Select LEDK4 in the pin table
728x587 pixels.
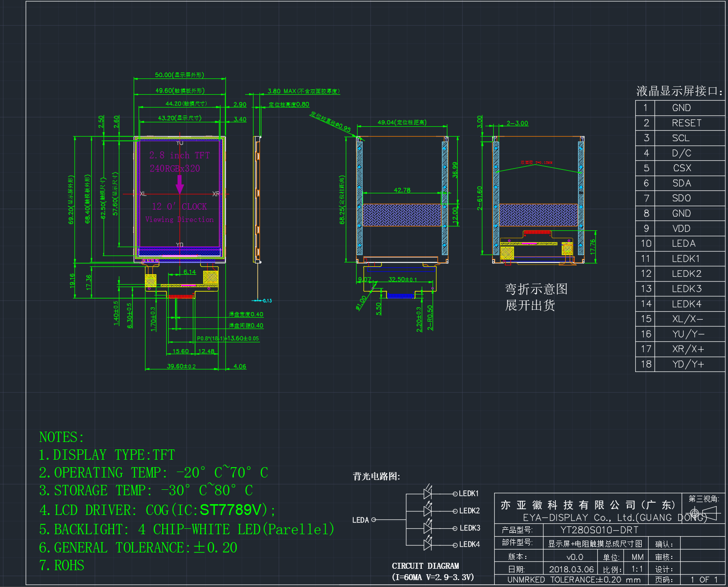pyautogui.click(x=687, y=304)
